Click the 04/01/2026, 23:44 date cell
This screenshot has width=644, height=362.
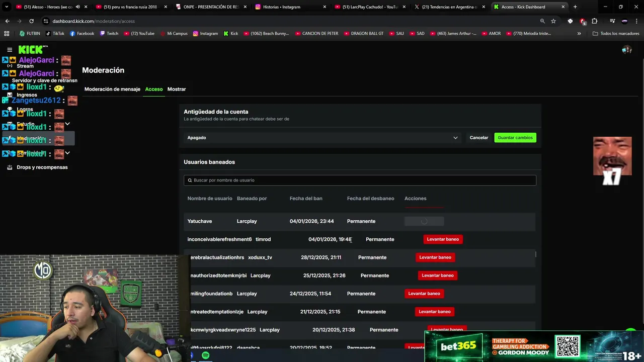(312, 221)
